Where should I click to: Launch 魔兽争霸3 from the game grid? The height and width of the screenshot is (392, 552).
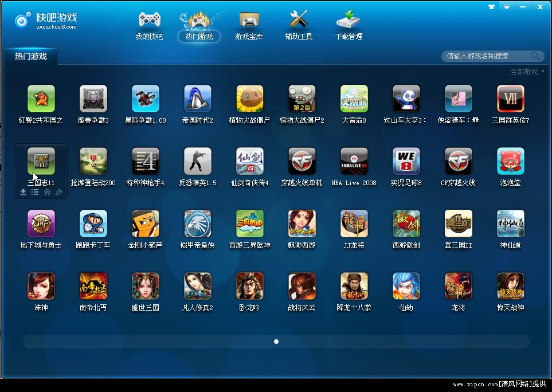[93, 99]
